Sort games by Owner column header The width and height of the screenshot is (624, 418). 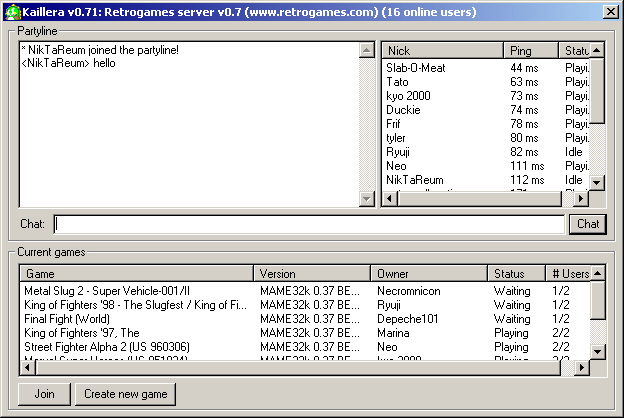429,274
